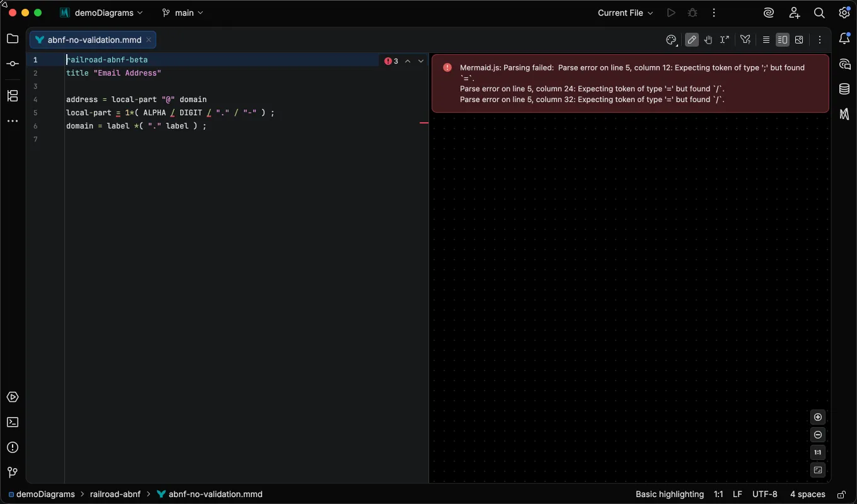Image resolution: width=857 pixels, height=504 pixels.
Task: Zoom out of the diagram preview
Action: pos(818,435)
